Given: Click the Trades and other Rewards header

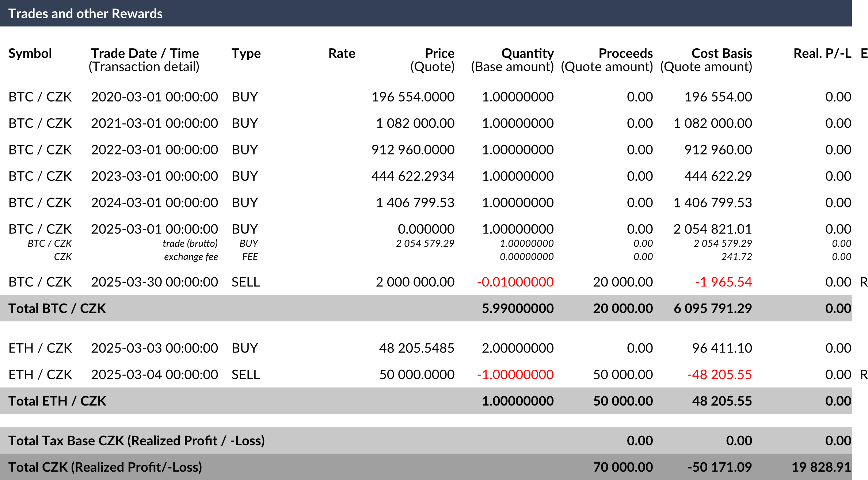Looking at the screenshot, I should click(426, 13).
